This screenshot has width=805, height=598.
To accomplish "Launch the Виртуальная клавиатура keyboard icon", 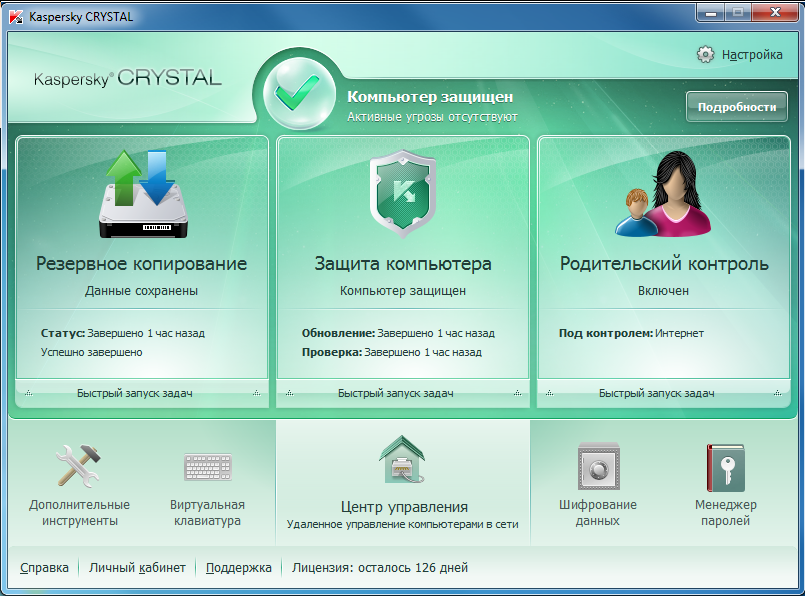I will point(207,467).
